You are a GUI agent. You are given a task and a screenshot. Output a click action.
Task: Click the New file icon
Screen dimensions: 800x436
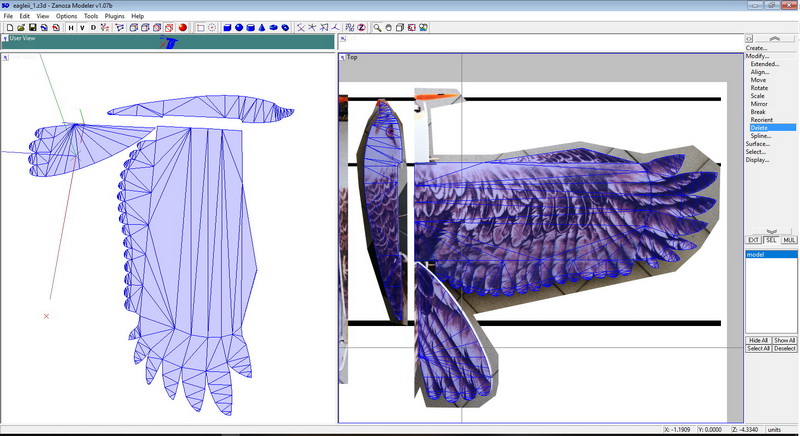[x=8, y=28]
